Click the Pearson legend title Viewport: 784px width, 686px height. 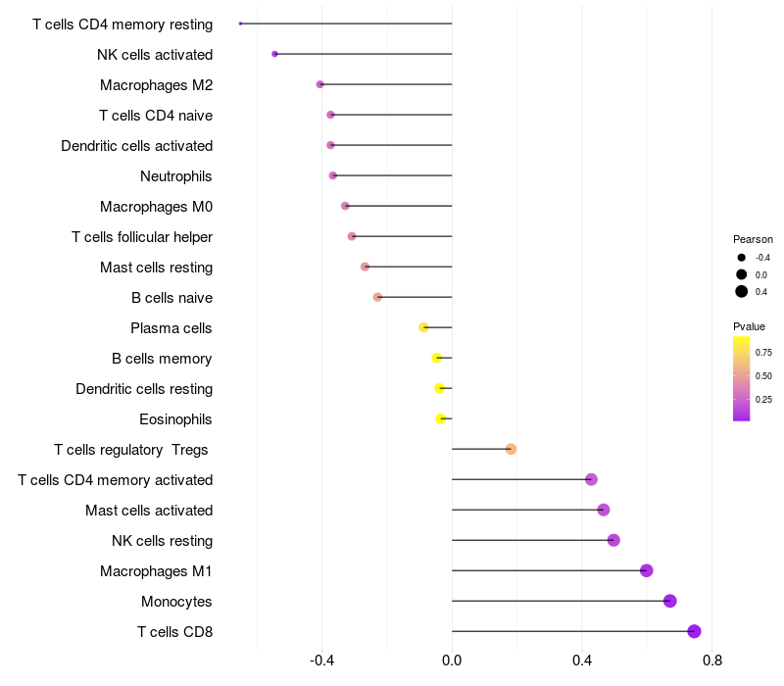[753, 239]
